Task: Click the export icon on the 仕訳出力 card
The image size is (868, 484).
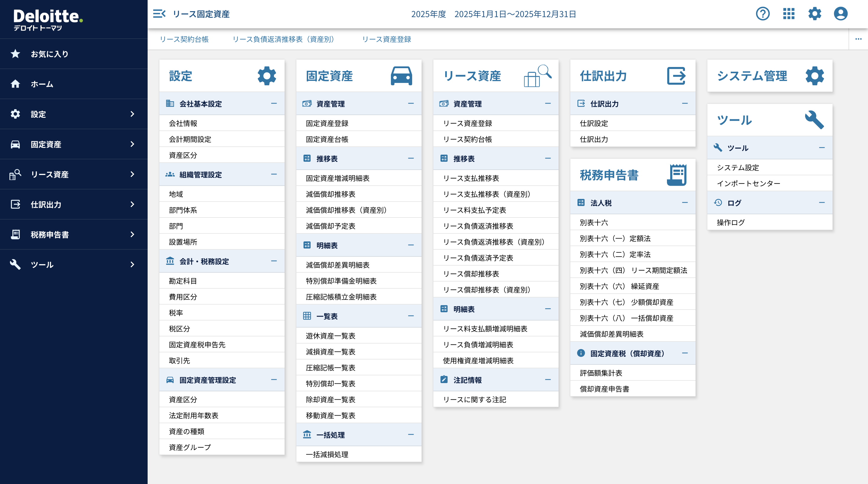Action: pyautogui.click(x=677, y=76)
